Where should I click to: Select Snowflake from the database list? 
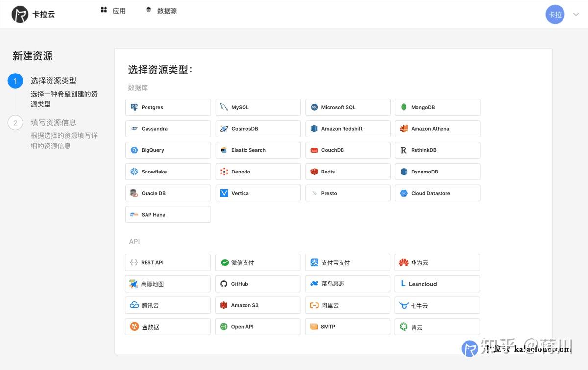tap(168, 172)
